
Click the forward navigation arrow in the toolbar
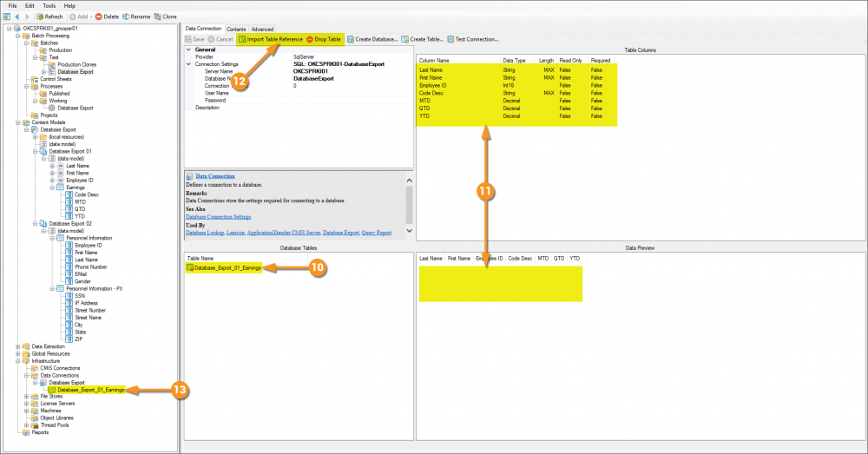pyautogui.click(x=27, y=16)
